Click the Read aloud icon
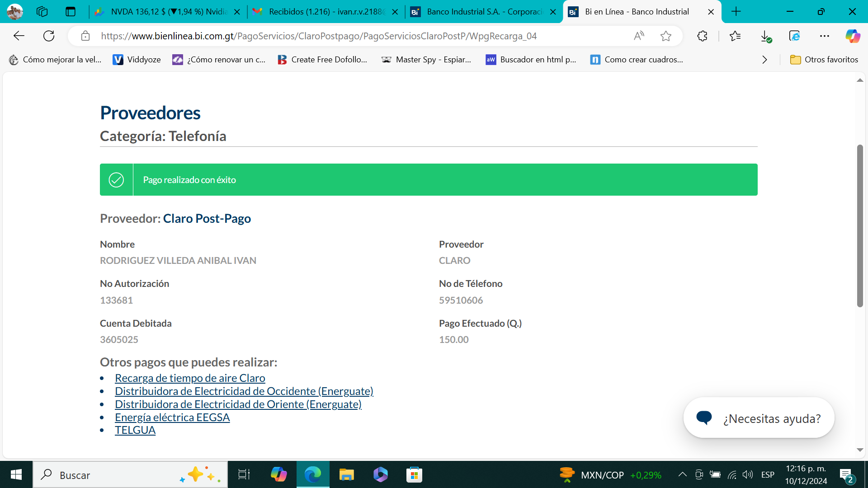This screenshot has height=488, width=868. click(x=639, y=36)
